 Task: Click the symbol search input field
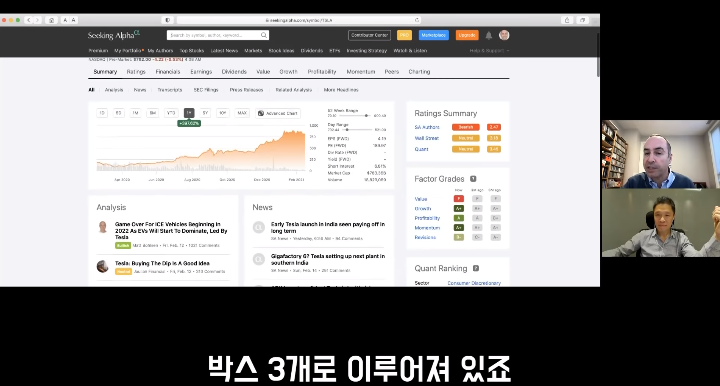tap(214, 35)
